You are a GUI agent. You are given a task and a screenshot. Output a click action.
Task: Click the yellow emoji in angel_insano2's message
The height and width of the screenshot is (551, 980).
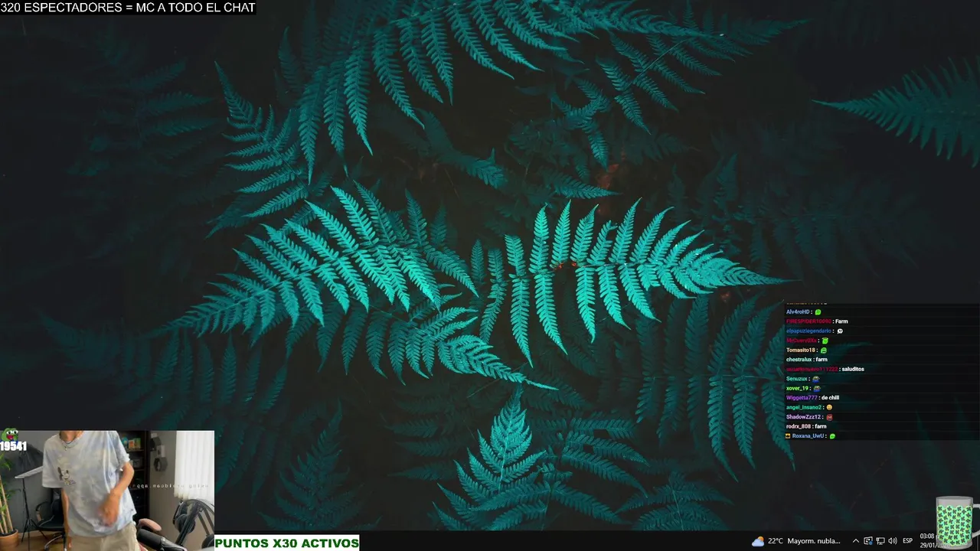click(829, 407)
